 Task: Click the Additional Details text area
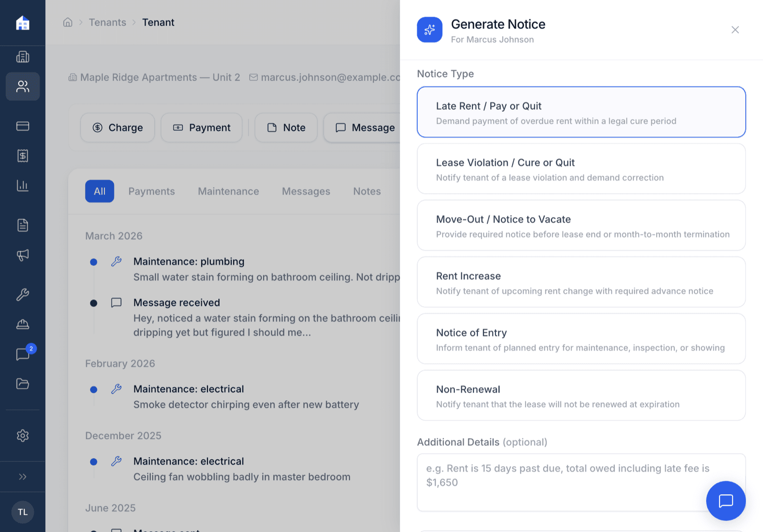tap(581, 481)
